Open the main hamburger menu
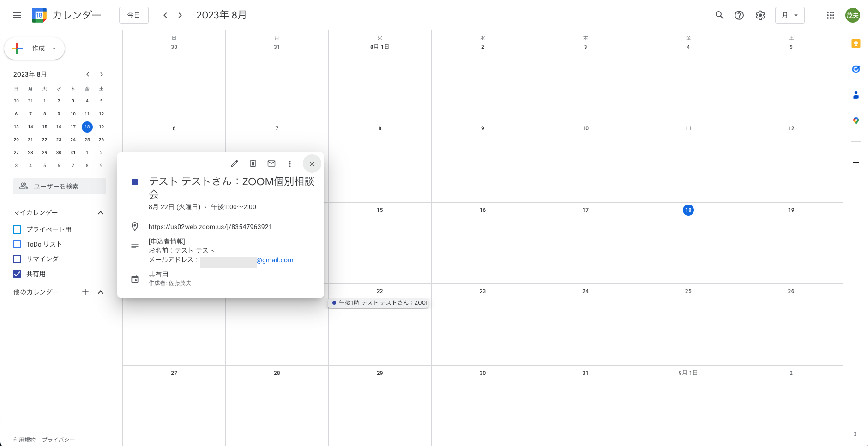 tap(17, 15)
